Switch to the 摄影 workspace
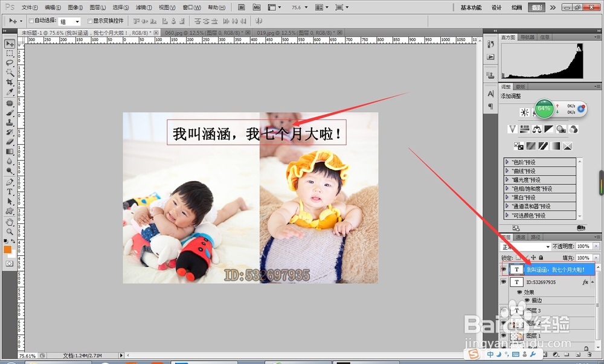The width and height of the screenshot is (604, 364). click(x=536, y=7)
